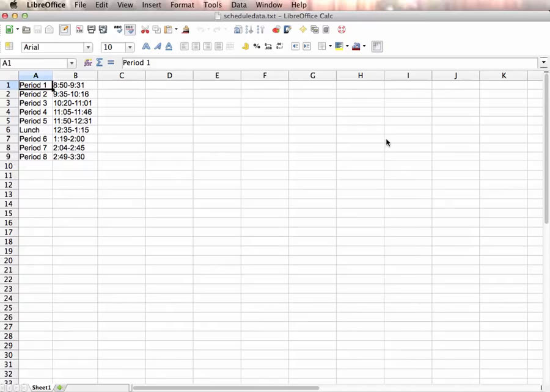Click the Data Sources icon
Image resolution: width=550 pixels, height=392 pixels.
(x=326, y=29)
